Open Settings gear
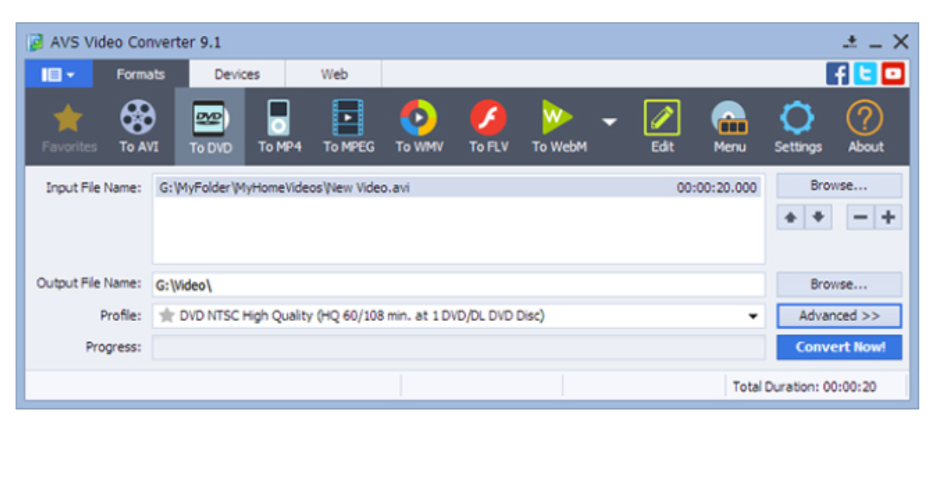 [798, 127]
